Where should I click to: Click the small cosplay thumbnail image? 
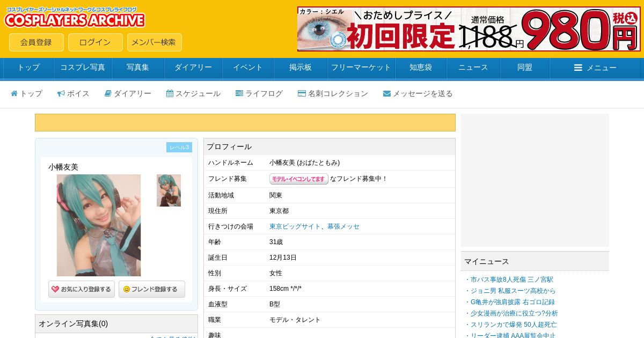(x=169, y=190)
